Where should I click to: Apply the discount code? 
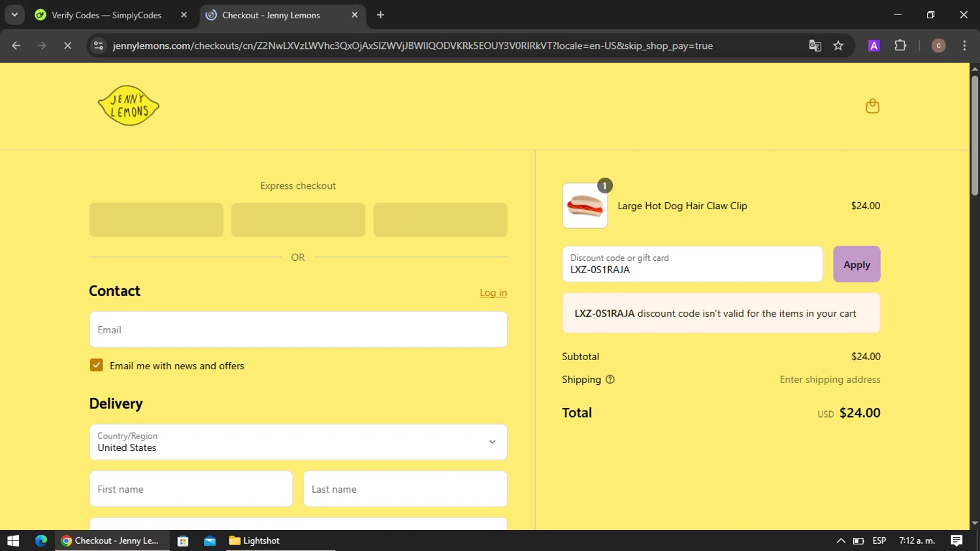(857, 264)
